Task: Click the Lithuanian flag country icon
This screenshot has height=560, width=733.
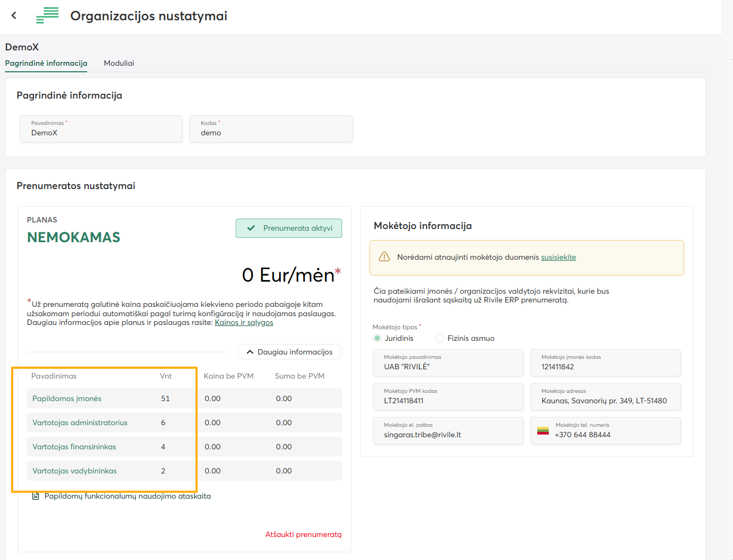Action: point(543,431)
